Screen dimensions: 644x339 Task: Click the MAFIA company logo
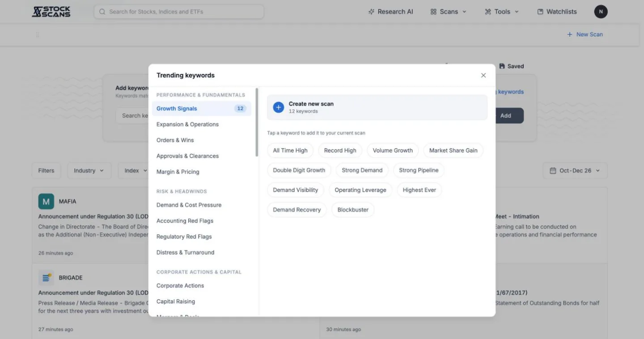pyautogui.click(x=46, y=202)
